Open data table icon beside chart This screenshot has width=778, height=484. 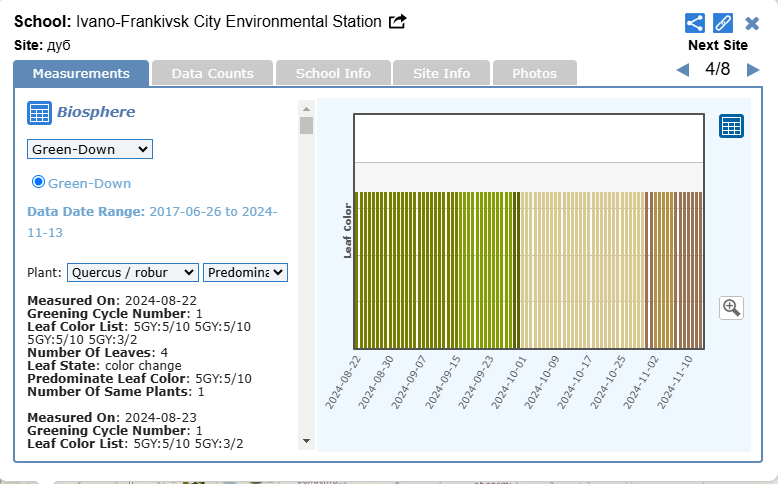pos(731,126)
